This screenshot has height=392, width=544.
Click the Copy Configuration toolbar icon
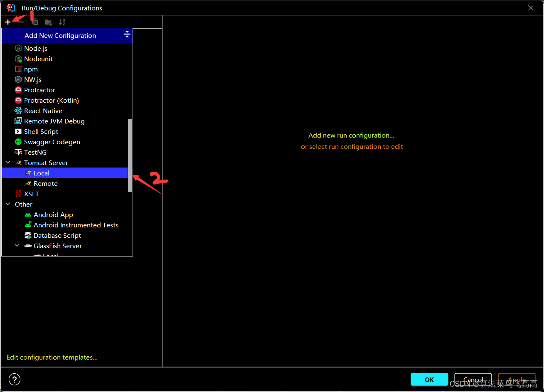point(35,22)
